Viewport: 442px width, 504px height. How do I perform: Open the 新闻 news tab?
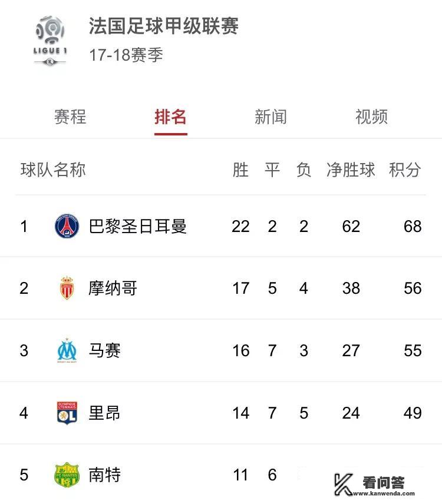coord(271,117)
